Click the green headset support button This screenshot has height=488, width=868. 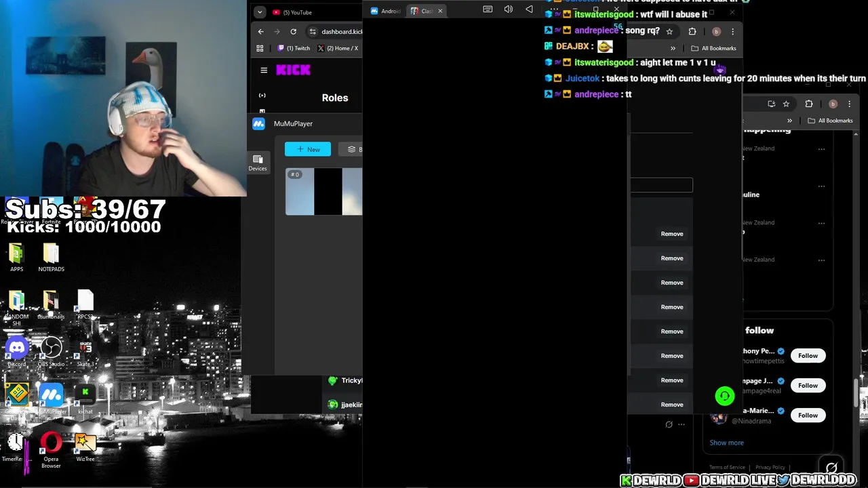pyautogui.click(x=725, y=396)
